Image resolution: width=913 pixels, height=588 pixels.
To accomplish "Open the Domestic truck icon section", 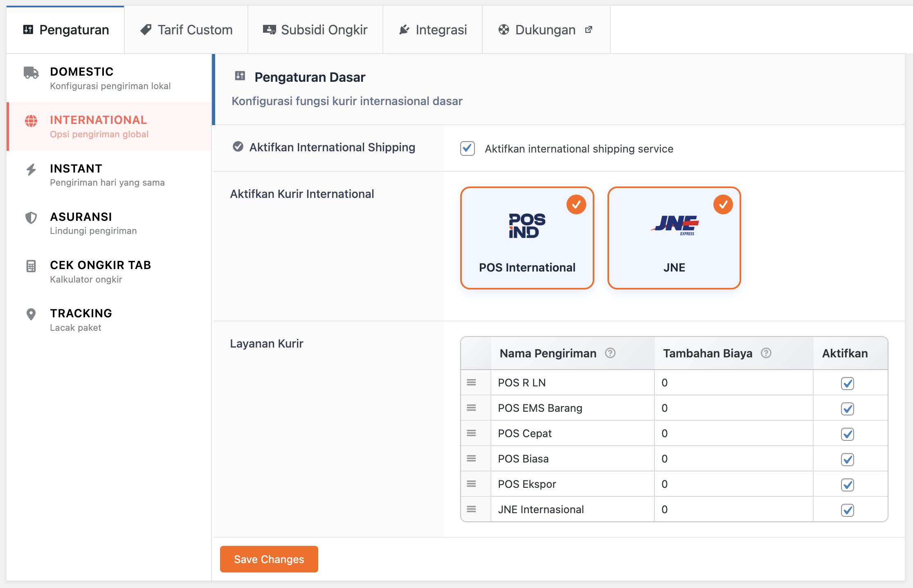I will (31, 73).
